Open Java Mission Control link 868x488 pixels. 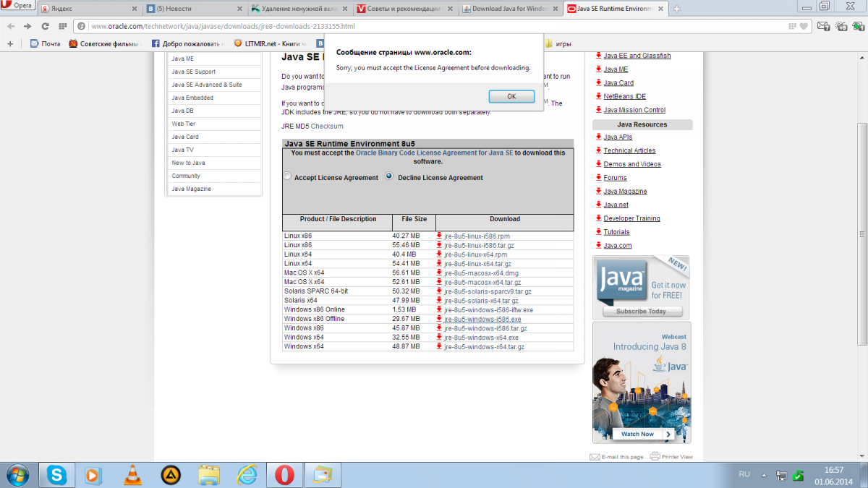(634, 110)
